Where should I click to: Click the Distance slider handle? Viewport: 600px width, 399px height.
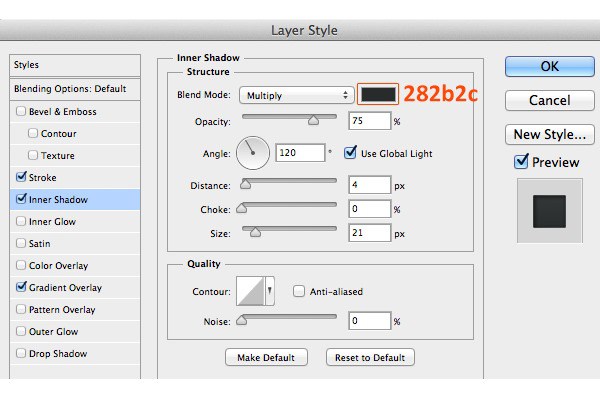[245, 184]
